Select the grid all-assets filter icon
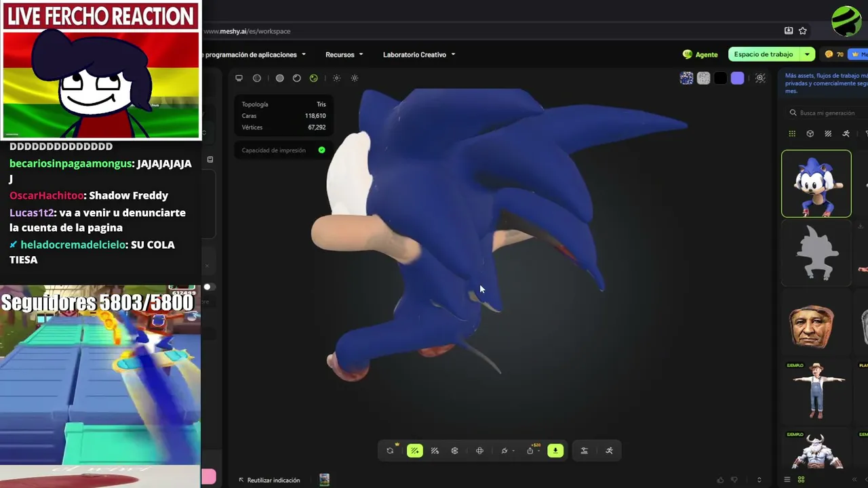 792,134
